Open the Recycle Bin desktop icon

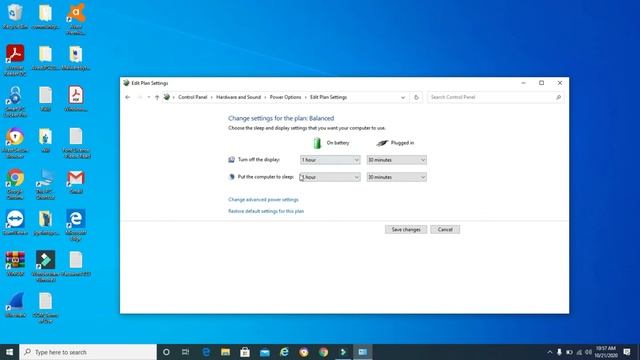15,17
